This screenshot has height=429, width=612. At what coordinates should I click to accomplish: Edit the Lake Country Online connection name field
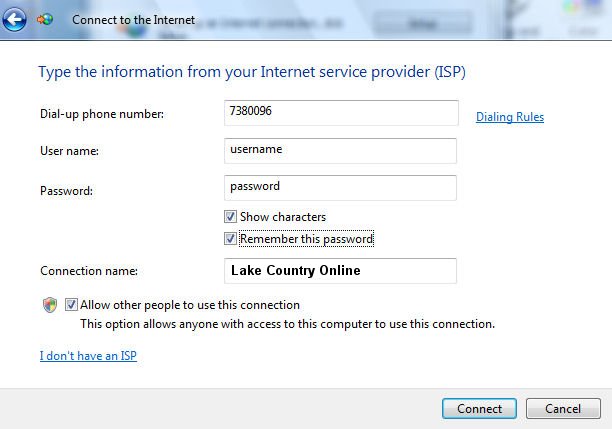click(x=340, y=271)
